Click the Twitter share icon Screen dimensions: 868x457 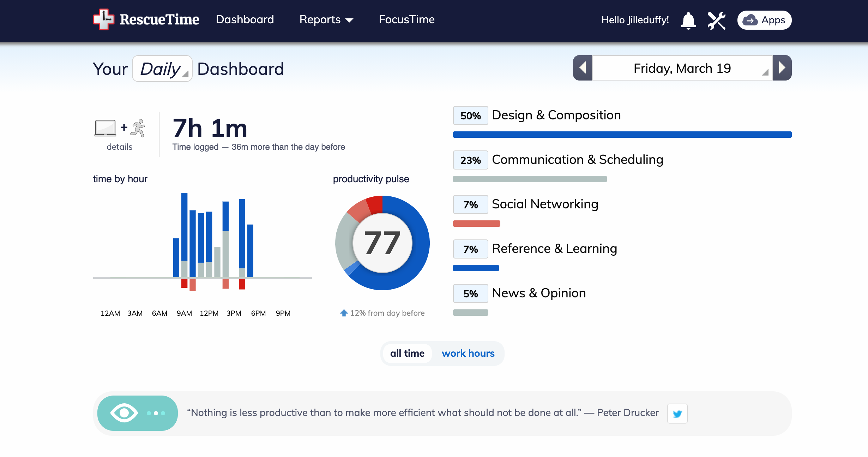tap(677, 413)
